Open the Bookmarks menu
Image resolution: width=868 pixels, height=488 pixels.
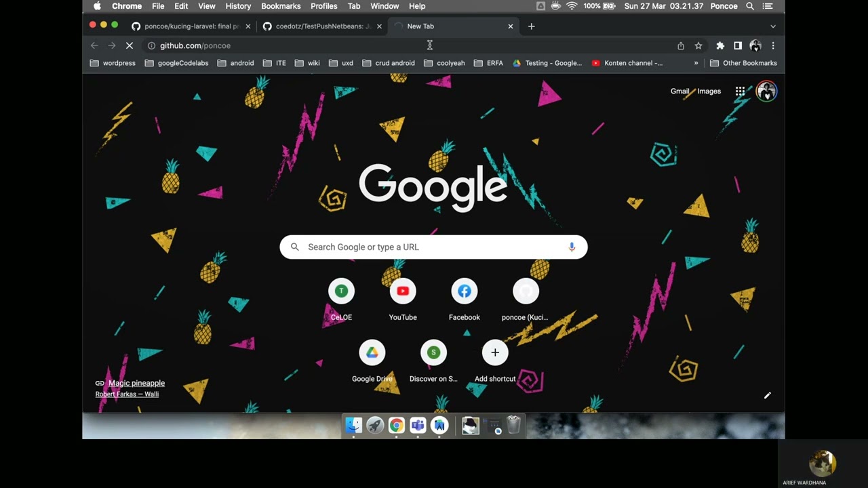click(281, 6)
